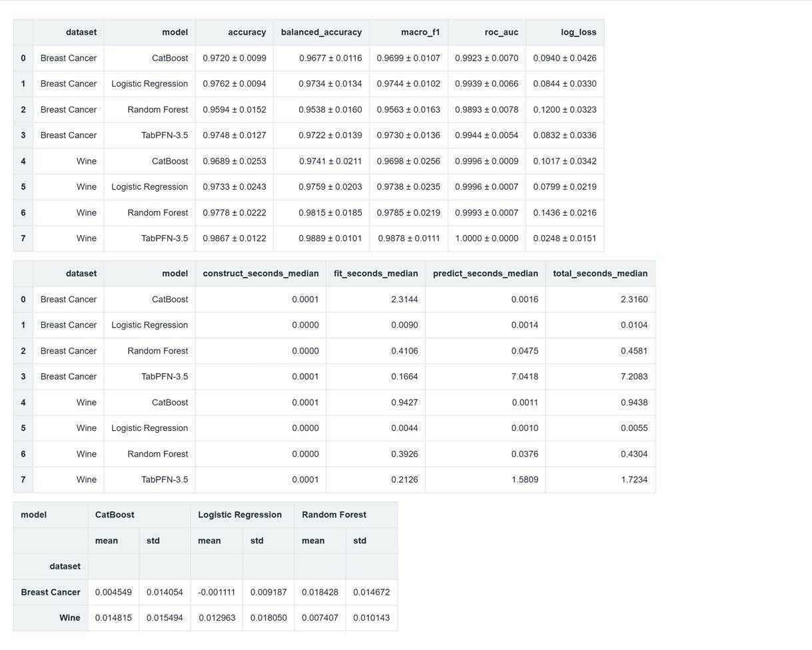Click the -0.001111 mean cell
Image resolution: width=812 pixels, height=650 pixels.
pos(216,592)
